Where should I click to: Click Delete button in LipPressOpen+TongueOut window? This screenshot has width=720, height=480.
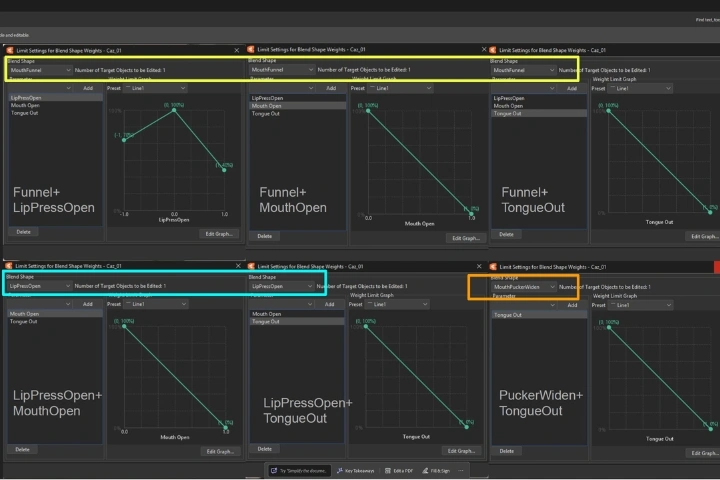[x=264, y=449]
